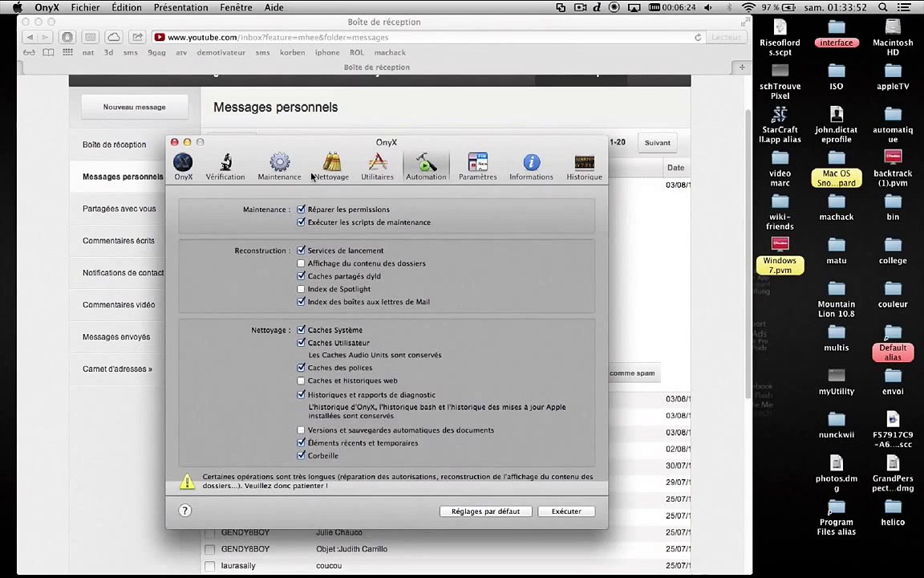Open Carnet d'adresses link
Viewport: 924px width, 578px height.
[117, 369]
